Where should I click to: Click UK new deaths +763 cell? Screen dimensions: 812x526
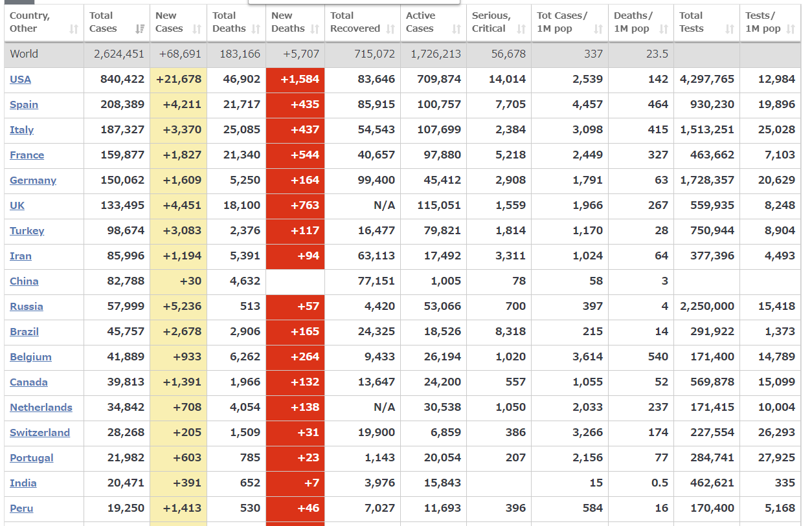click(x=295, y=205)
